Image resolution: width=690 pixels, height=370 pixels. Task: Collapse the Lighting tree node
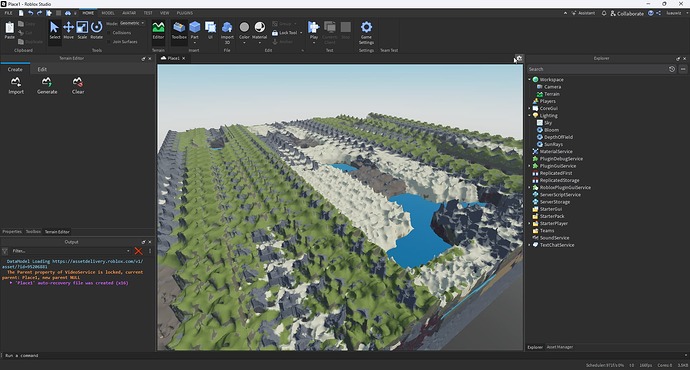529,115
